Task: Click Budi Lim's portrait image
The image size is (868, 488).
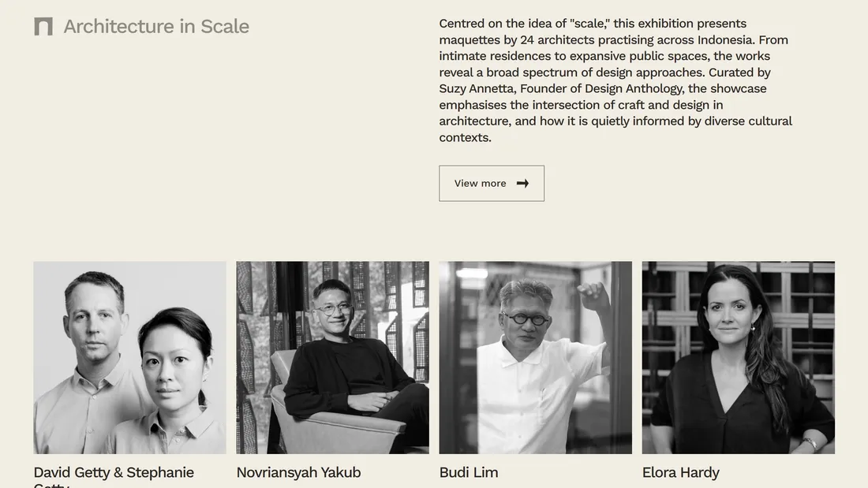Action: [x=535, y=357]
